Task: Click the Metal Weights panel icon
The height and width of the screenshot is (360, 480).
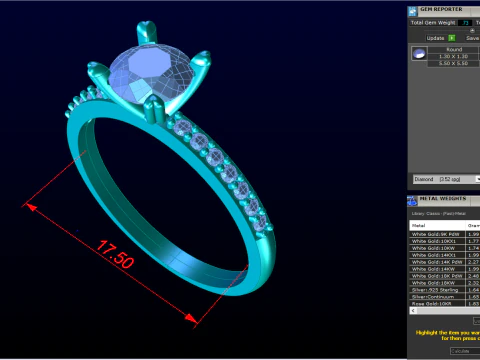Action: (412, 201)
